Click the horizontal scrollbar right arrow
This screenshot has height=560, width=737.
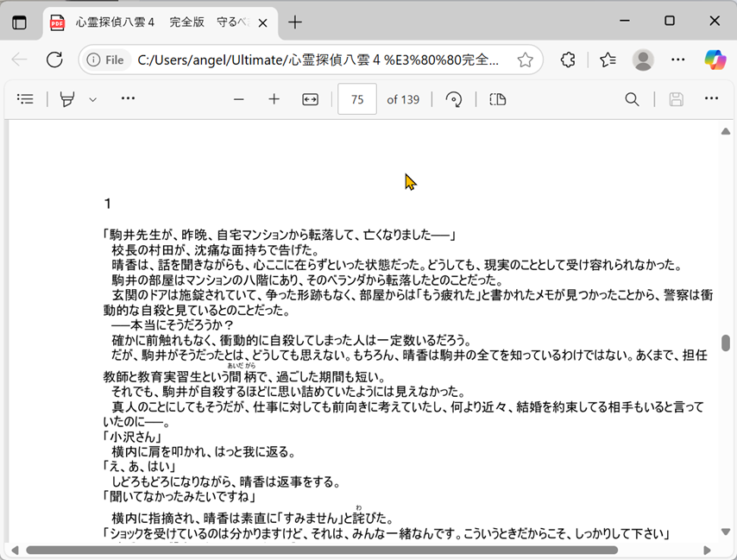click(707, 551)
